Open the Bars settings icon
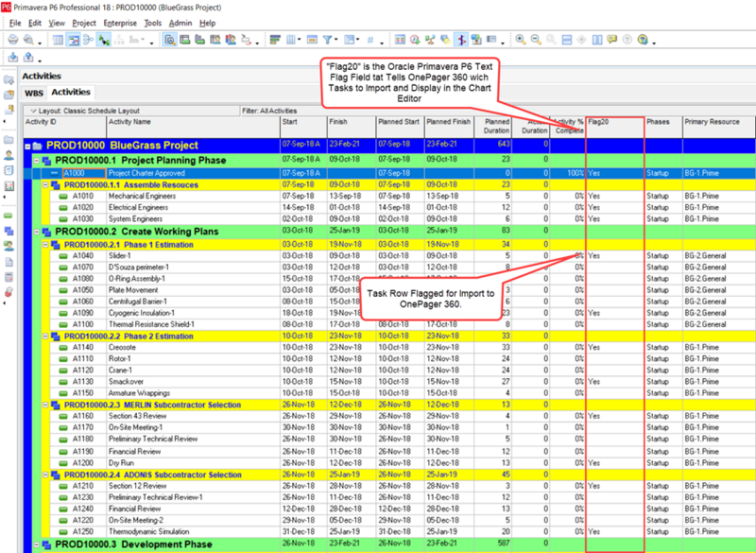756x553 pixels. 275,40
